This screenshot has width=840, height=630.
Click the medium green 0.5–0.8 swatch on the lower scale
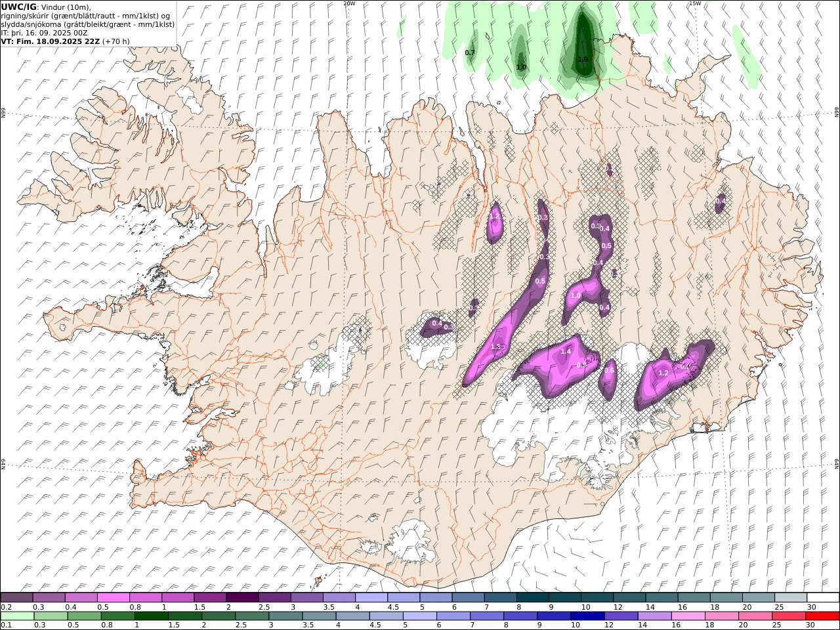click(84, 616)
